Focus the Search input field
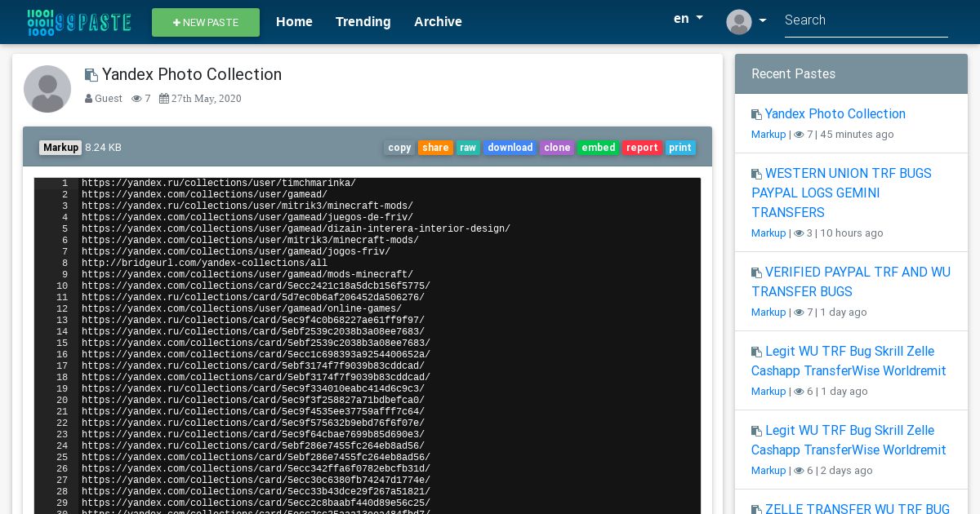Viewport: 980px width, 514px height. tap(866, 20)
